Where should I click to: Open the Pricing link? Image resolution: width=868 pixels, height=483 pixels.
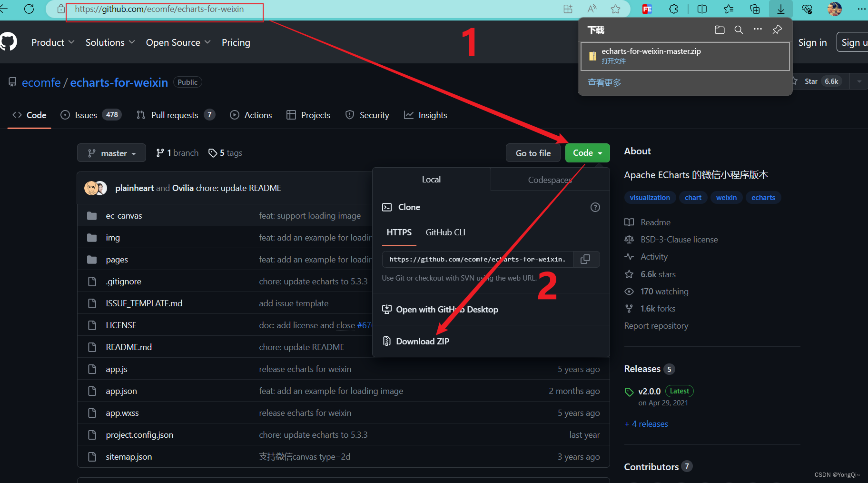(236, 42)
